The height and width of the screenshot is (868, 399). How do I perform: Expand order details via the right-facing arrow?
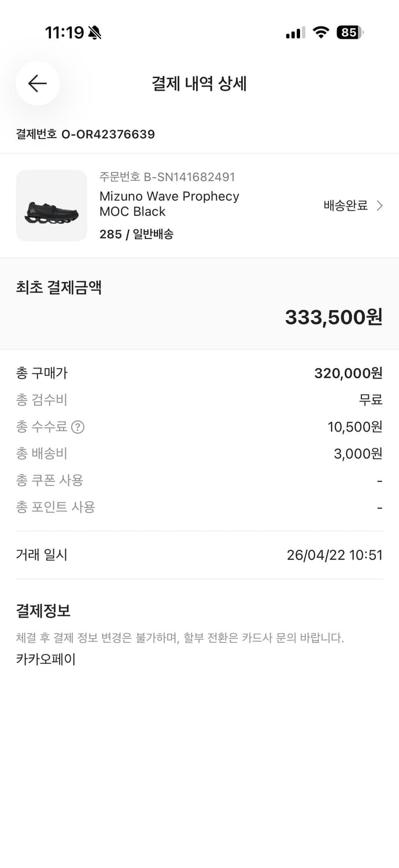coord(379,205)
